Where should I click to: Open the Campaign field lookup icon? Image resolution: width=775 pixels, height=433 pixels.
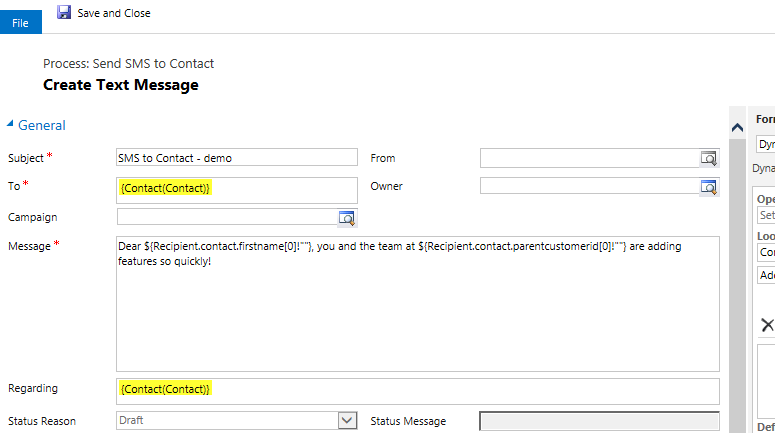pyautogui.click(x=347, y=217)
